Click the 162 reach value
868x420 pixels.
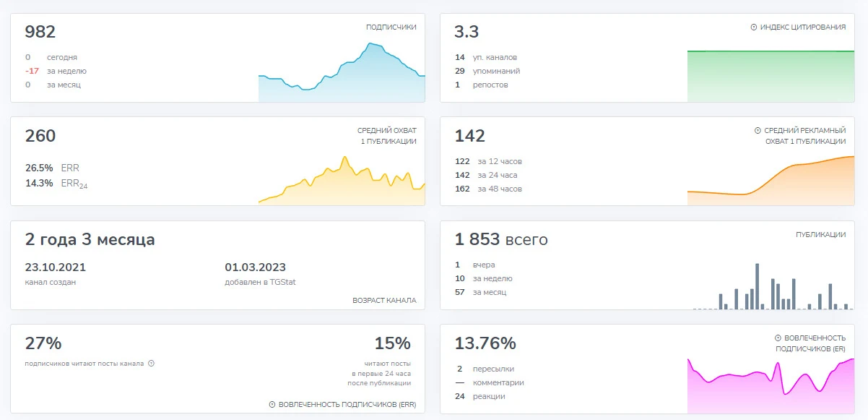click(x=462, y=189)
